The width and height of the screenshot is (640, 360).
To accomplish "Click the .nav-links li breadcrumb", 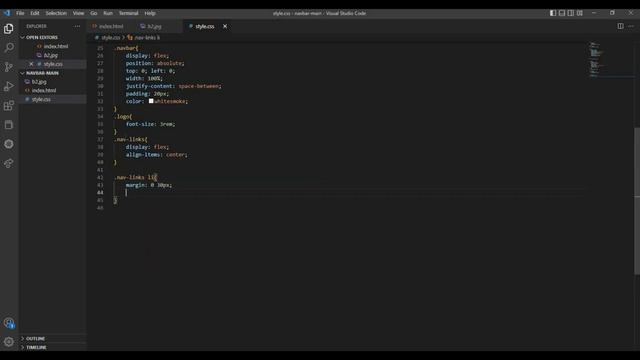I will click(x=147, y=38).
